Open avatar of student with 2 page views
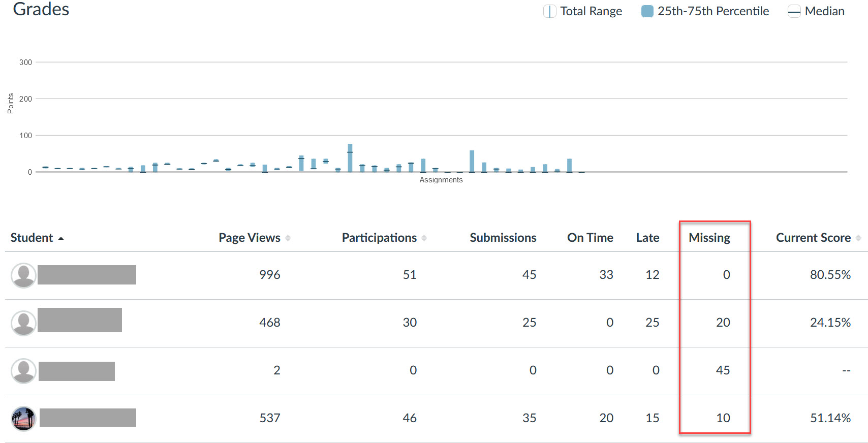This screenshot has width=868, height=443. click(23, 371)
